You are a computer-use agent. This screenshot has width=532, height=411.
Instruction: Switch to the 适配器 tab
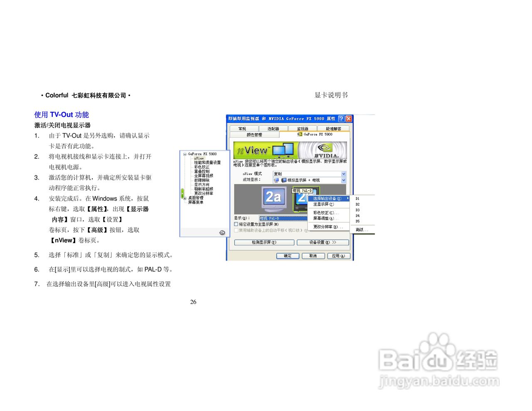[273, 129]
